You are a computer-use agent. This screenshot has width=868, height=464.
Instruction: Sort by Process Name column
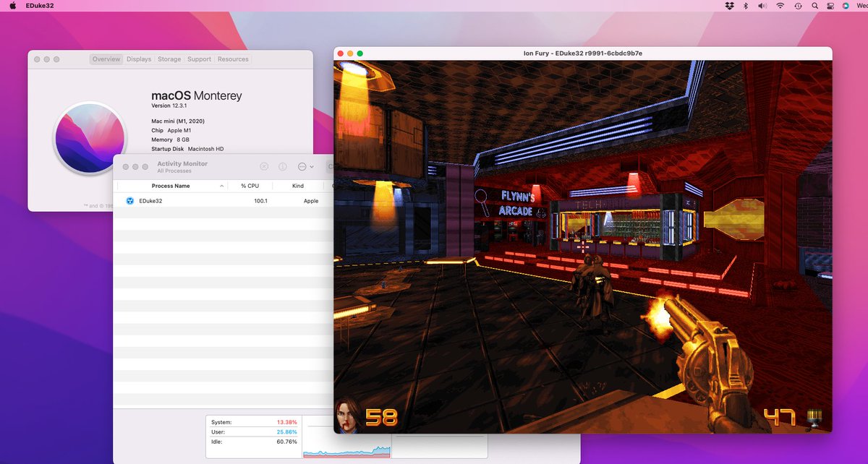click(x=171, y=186)
